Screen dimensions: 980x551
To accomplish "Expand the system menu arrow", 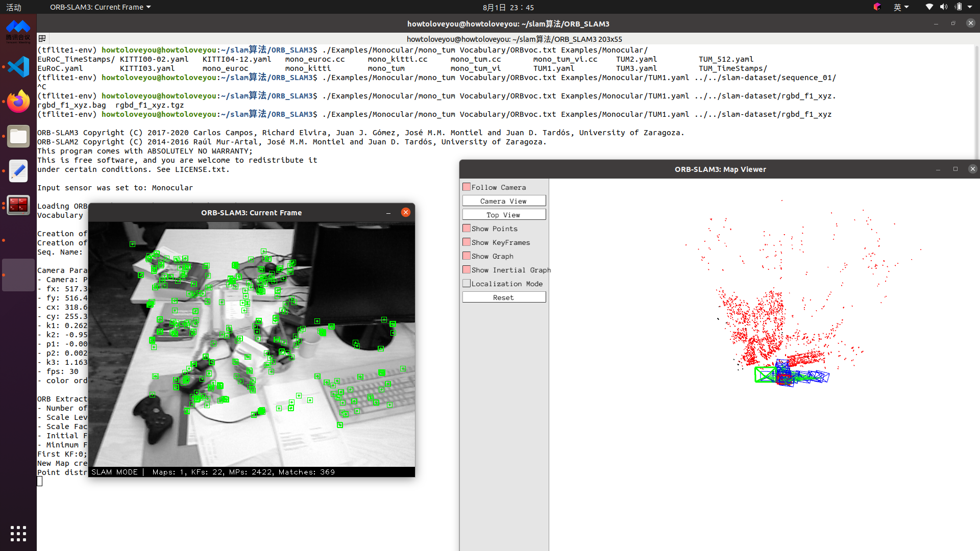I will [x=970, y=7].
